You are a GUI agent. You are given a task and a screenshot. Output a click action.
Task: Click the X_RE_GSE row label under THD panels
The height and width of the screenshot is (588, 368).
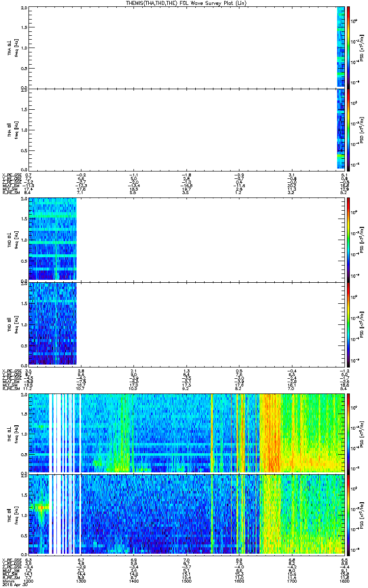11,370
